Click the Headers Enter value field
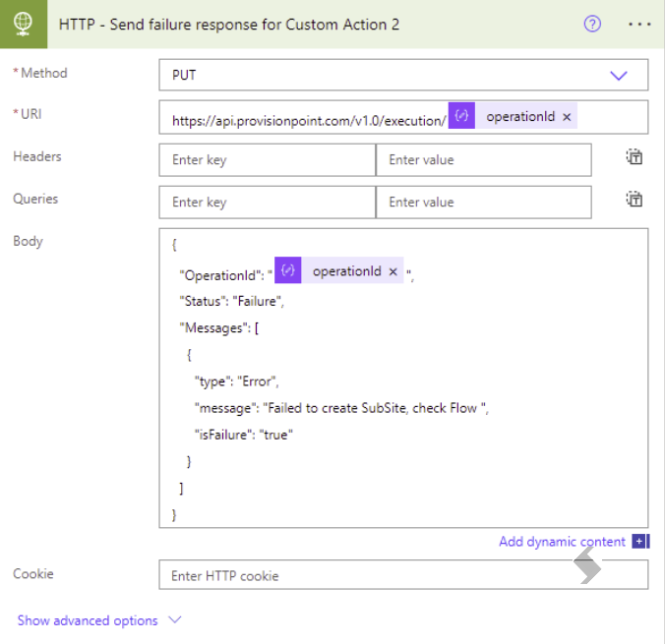The width and height of the screenshot is (665, 644). 484,160
